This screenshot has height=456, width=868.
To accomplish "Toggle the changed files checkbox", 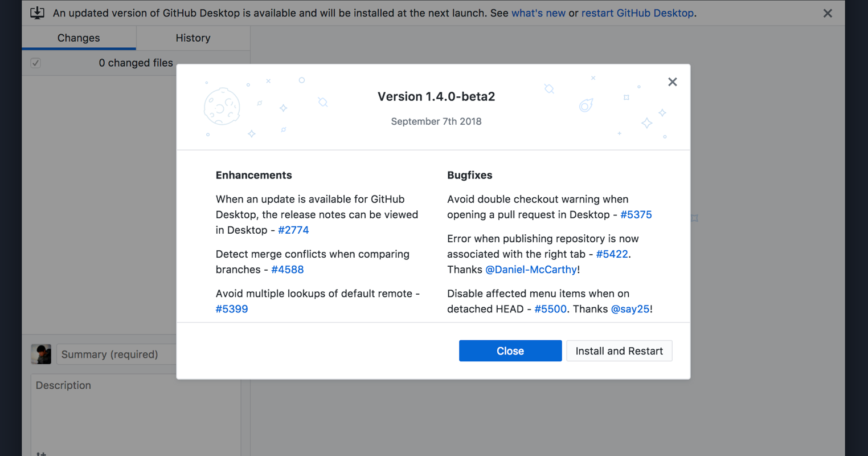I will click(36, 63).
